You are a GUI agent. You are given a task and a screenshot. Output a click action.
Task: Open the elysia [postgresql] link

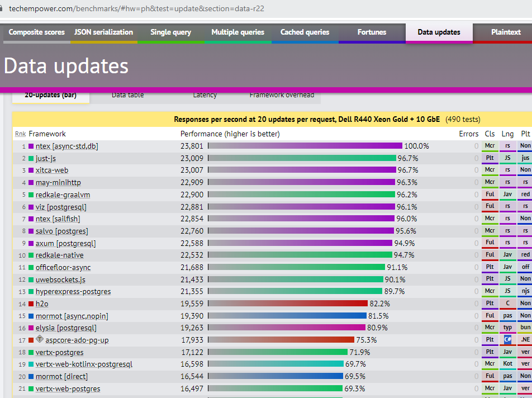point(66,328)
